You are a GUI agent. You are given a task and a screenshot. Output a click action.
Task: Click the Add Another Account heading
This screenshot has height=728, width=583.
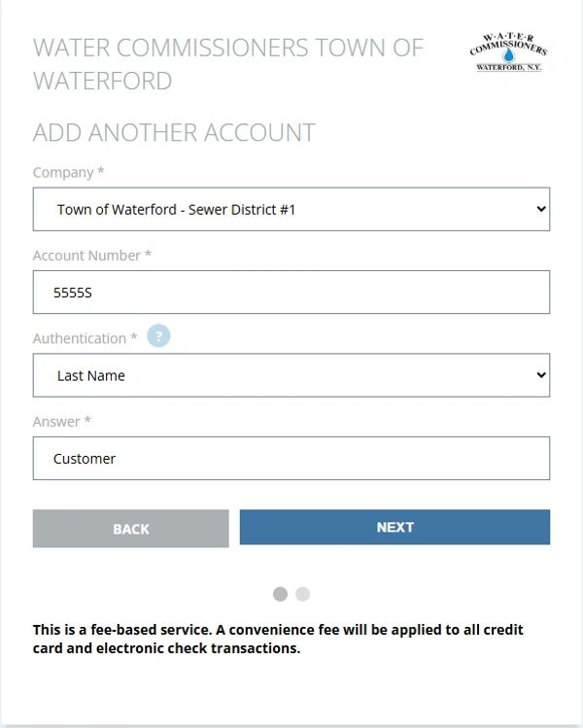pos(174,133)
